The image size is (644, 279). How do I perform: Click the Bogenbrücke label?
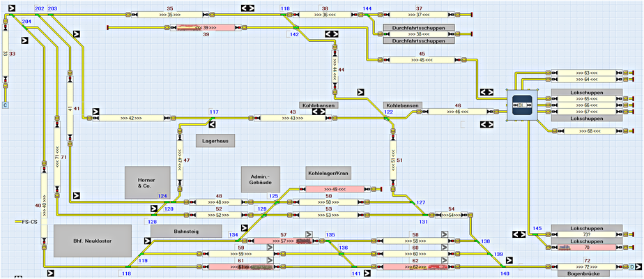click(583, 273)
